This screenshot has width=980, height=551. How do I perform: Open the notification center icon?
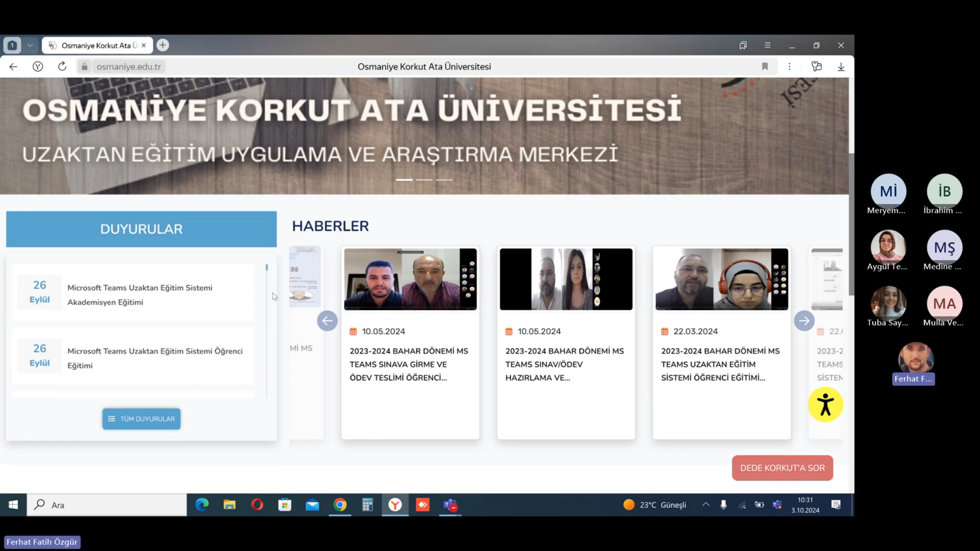click(x=836, y=505)
